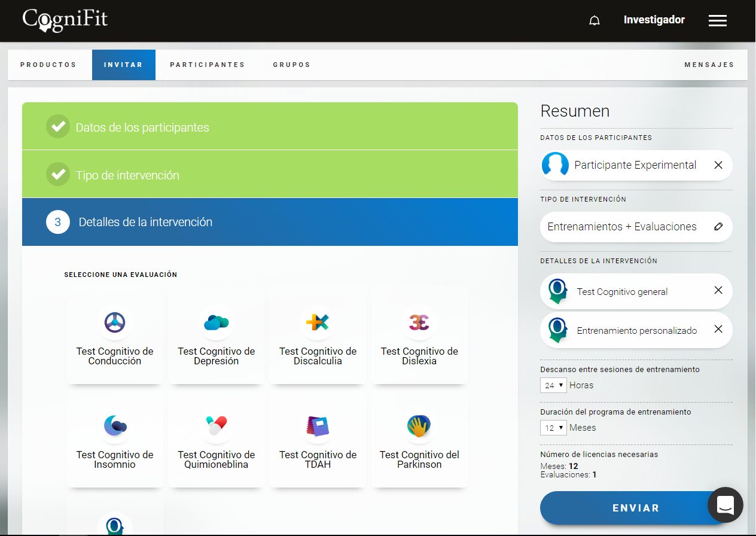Viewport: 756px width, 536px height.
Task: Click the Test Cognitivo de Discalculia label
Action: (x=318, y=356)
